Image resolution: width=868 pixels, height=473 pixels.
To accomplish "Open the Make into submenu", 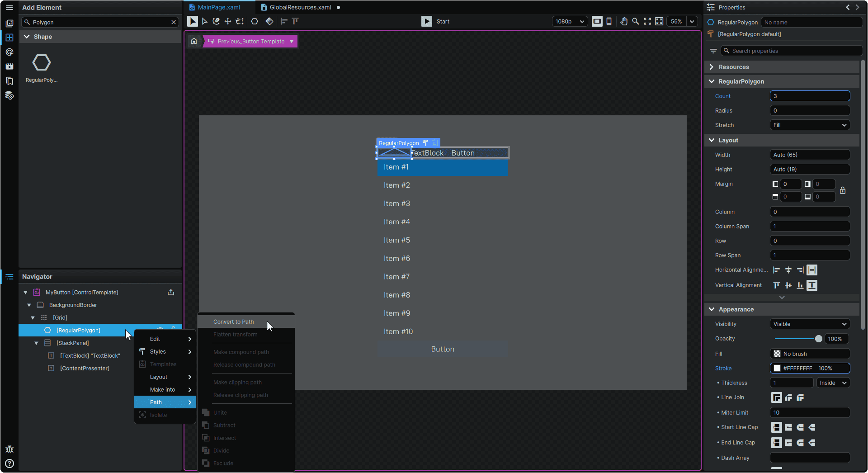I will pyautogui.click(x=165, y=390).
